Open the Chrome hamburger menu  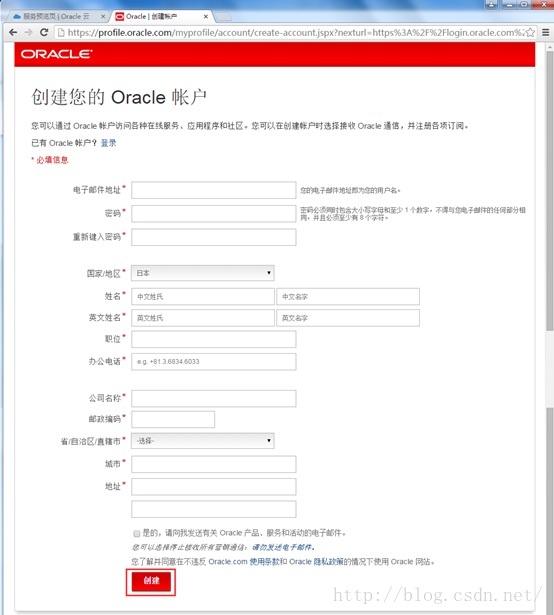click(x=546, y=32)
